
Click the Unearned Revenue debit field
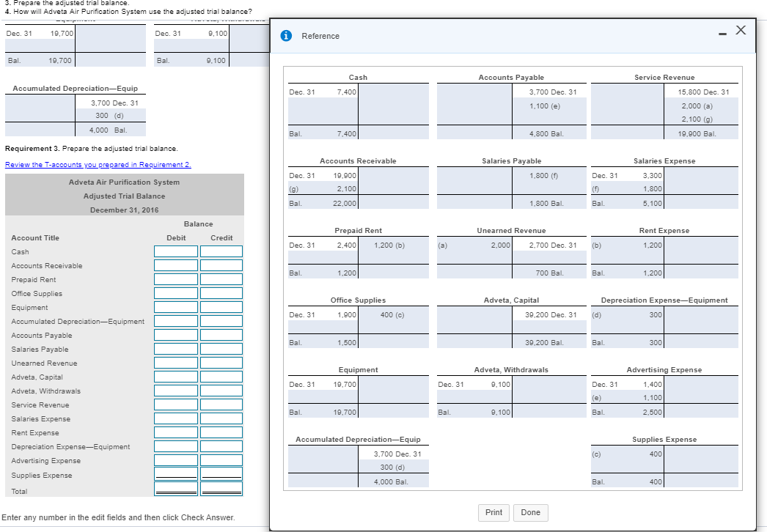[176, 363]
